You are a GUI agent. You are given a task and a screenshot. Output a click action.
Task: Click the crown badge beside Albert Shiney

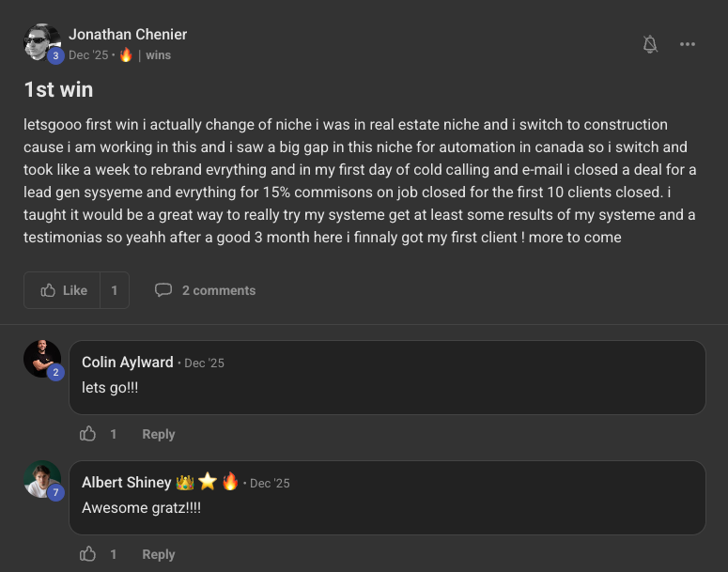click(x=185, y=482)
